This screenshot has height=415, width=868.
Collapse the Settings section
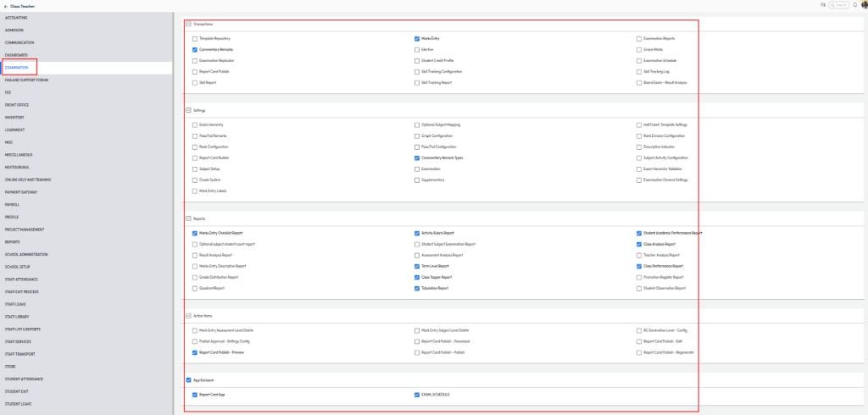(x=188, y=110)
